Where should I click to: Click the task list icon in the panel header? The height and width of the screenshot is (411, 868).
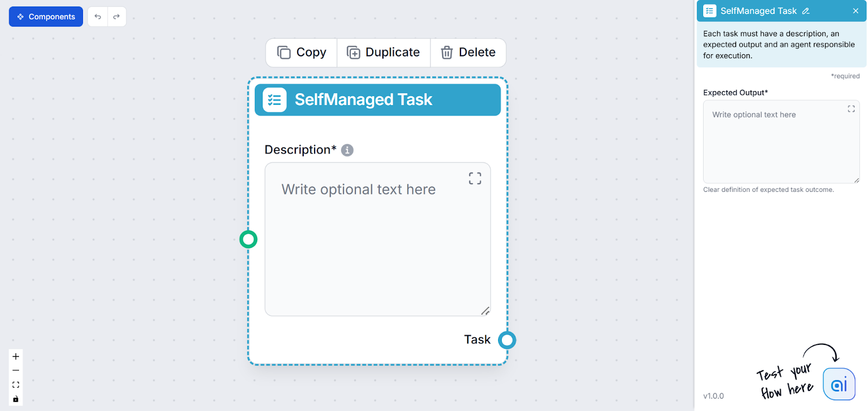coord(709,11)
